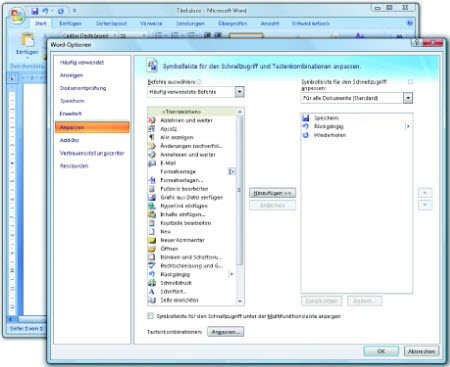
Task: Open the Für alle Dokumente dropdown
Action: click(408, 98)
